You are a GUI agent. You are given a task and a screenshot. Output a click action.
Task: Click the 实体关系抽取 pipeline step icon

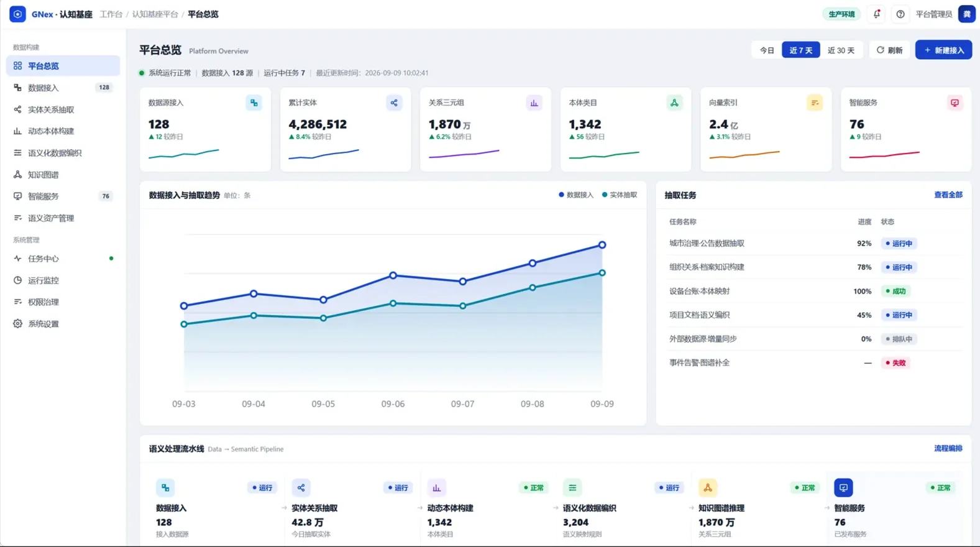click(x=301, y=488)
